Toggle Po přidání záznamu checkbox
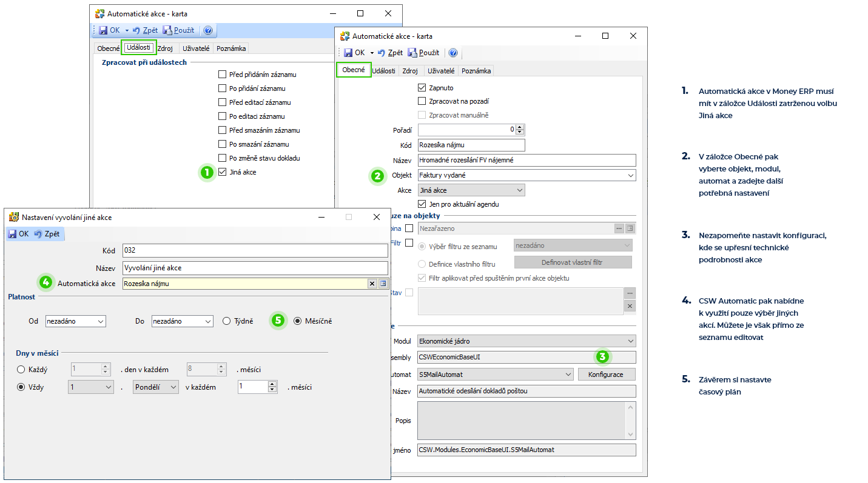868x483 pixels. coord(222,88)
